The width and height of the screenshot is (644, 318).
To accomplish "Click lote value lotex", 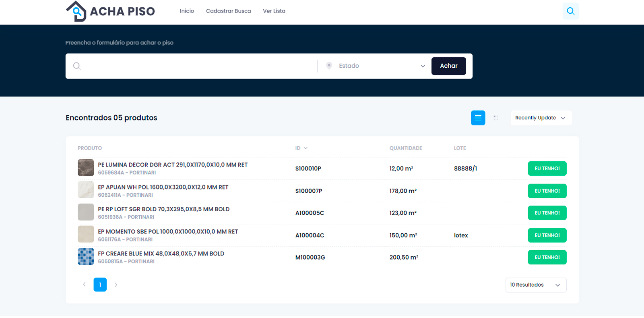I will 461,235.
